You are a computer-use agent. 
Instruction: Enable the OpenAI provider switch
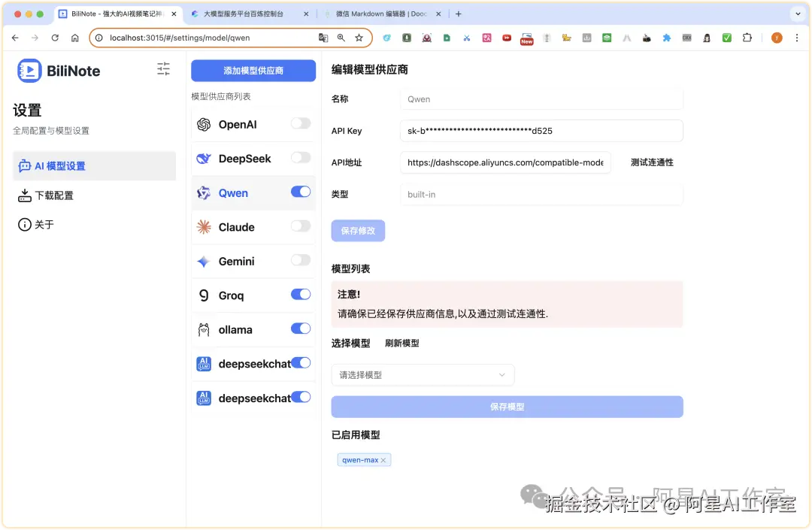coord(300,123)
